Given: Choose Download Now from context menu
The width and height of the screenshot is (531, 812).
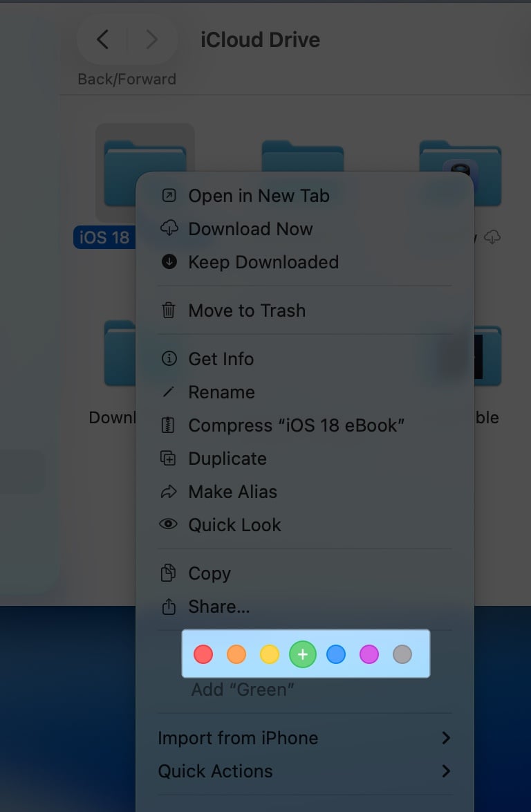Looking at the screenshot, I should 305,229.
